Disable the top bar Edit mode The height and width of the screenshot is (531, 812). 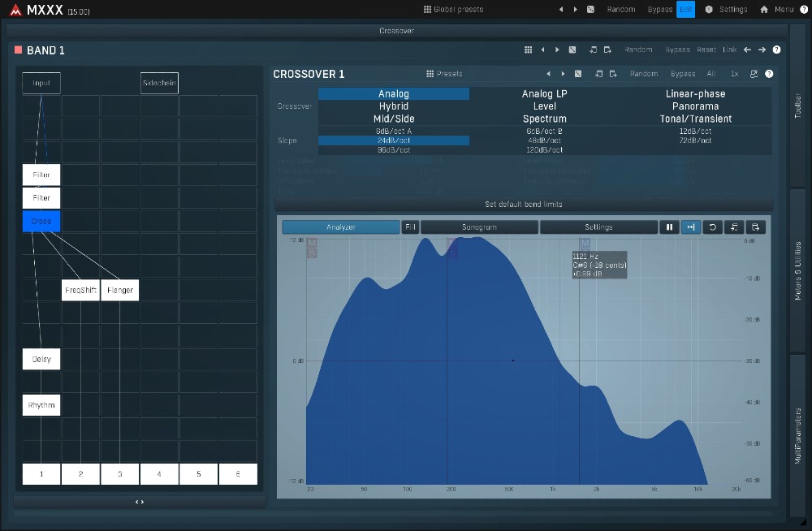(686, 10)
